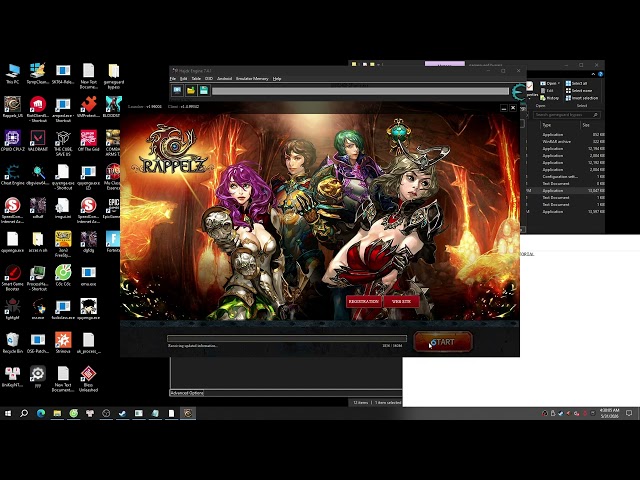This screenshot has width=640, height=480.
Task: Open the Cốc Cốc browser desktop shortcut
Action: tap(63, 276)
